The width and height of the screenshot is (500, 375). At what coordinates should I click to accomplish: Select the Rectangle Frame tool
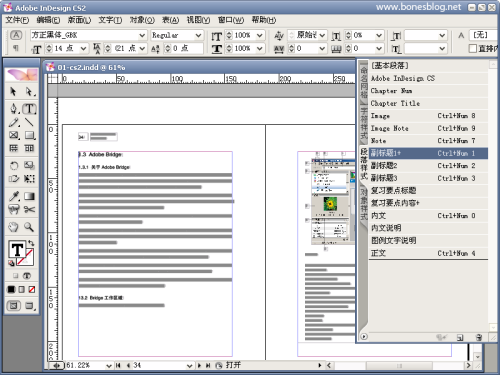click(x=13, y=135)
